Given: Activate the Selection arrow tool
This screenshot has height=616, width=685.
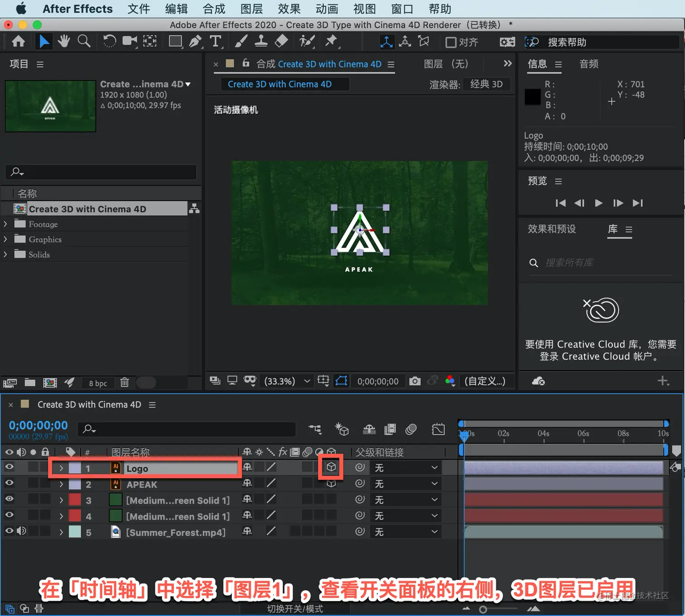Looking at the screenshot, I should click(44, 42).
